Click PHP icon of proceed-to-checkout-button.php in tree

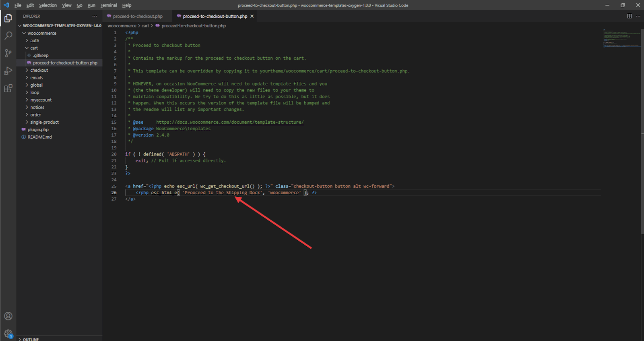click(29, 63)
